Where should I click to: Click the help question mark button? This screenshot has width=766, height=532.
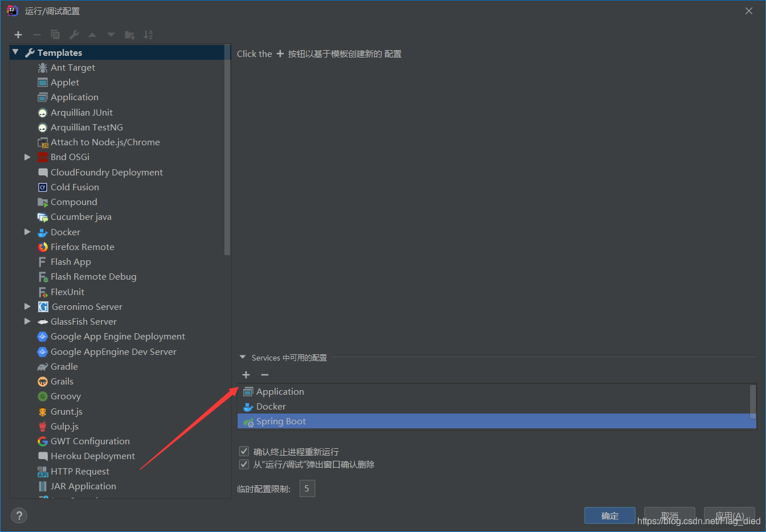19,516
